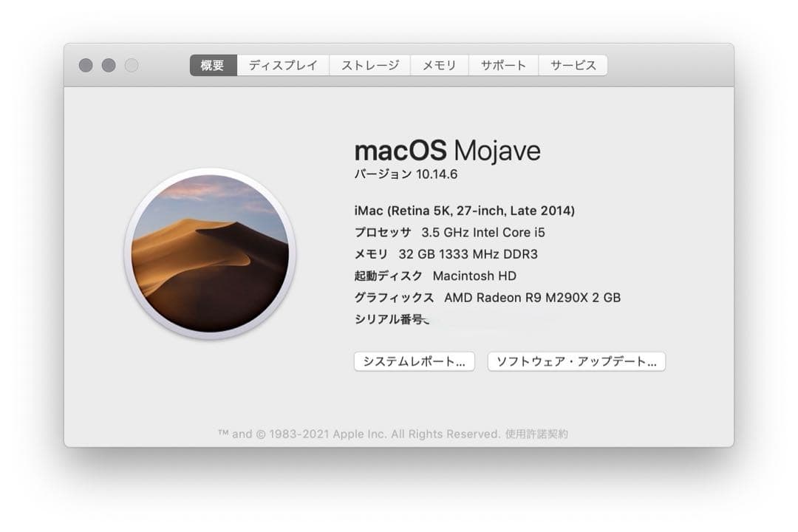
Task: Open the 使用許諾契約 license agreement link
Action: 542,434
